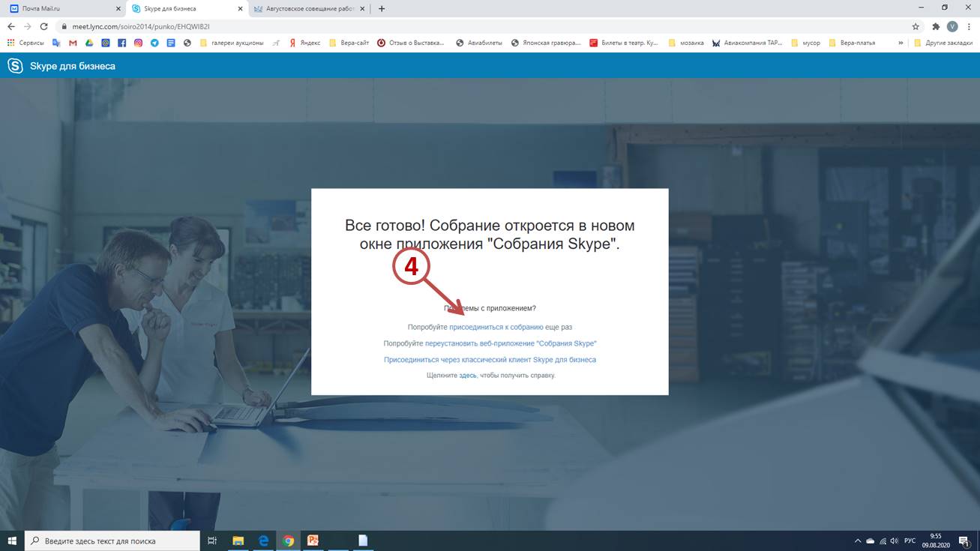Show hidden system tray icons
Viewport: 980px width, 551px height.
pyautogui.click(x=858, y=541)
